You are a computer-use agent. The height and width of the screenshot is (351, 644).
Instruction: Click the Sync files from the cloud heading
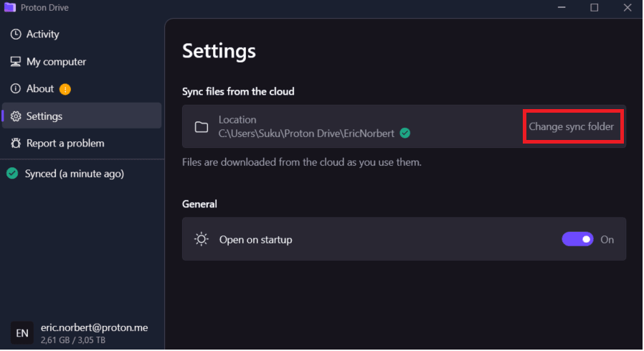pyautogui.click(x=238, y=91)
